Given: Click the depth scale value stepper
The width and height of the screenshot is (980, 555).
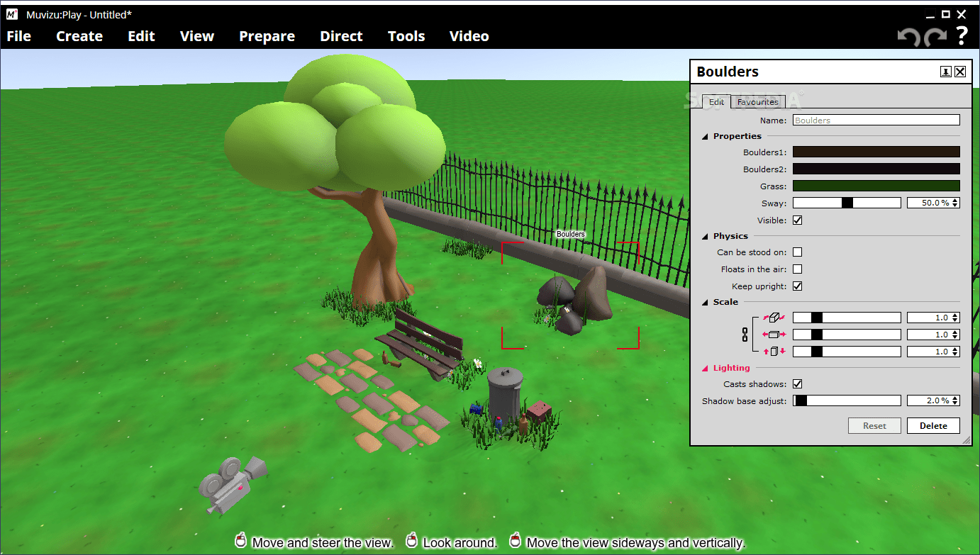Looking at the screenshot, I should click(955, 318).
